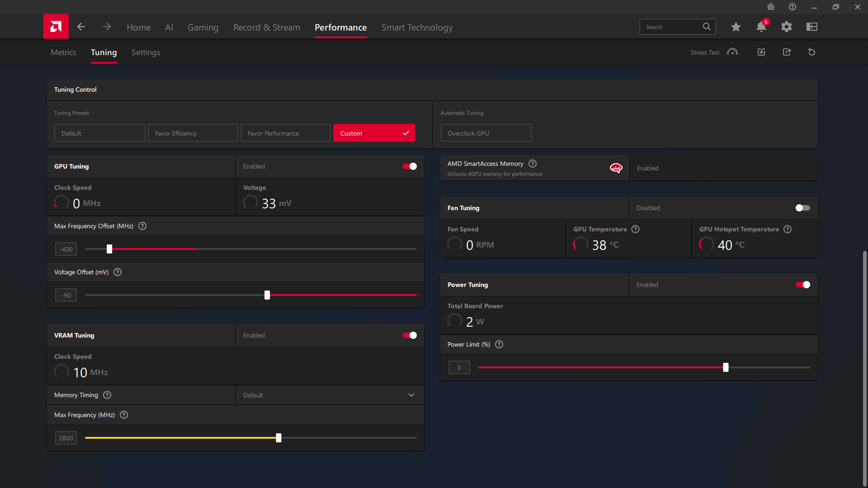Switch to the Metrics subtab
This screenshot has width=868, height=488.
pyautogui.click(x=63, y=52)
